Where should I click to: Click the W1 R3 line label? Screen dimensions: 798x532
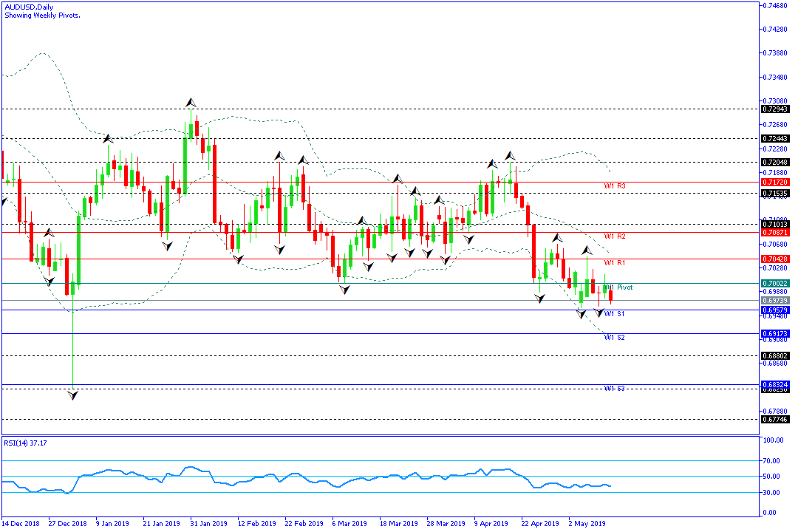point(615,186)
